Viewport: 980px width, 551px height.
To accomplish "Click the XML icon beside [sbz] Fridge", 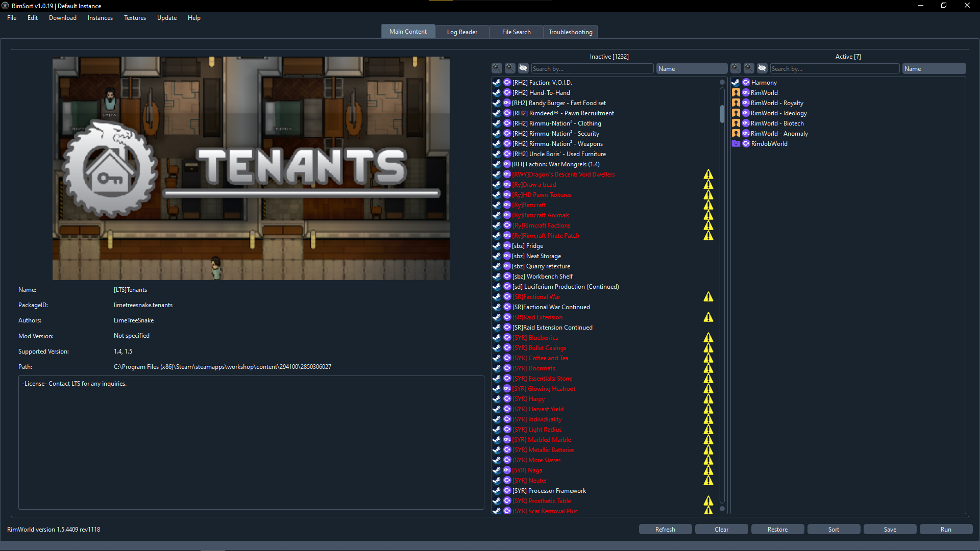I will pos(507,245).
